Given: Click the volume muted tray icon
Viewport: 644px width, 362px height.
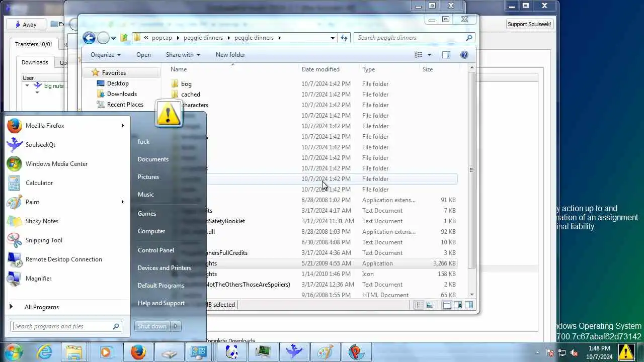Looking at the screenshot, I should (574, 352).
